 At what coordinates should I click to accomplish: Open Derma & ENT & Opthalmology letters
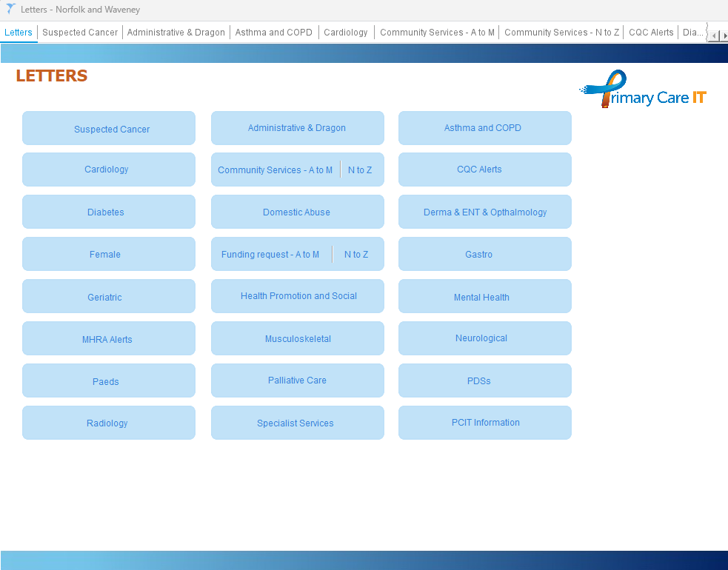(x=484, y=212)
